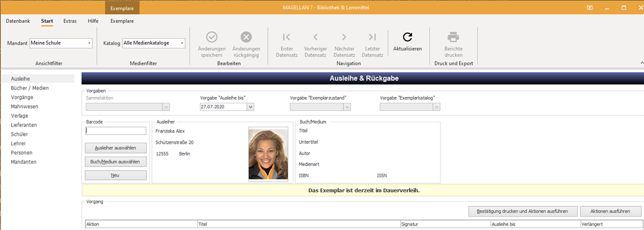Focus the Barcode input field

(x=115, y=130)
